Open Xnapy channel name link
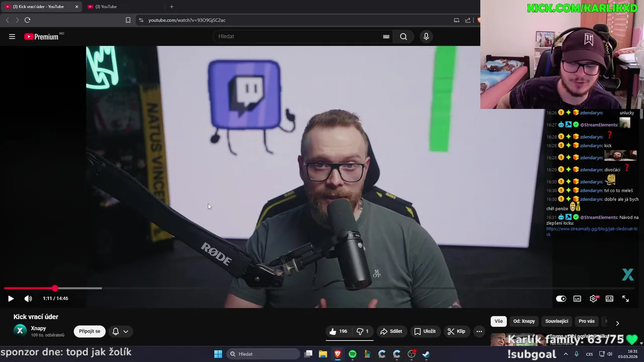Image resolution: width=644 pixels, height=362 pixels. 38,328
